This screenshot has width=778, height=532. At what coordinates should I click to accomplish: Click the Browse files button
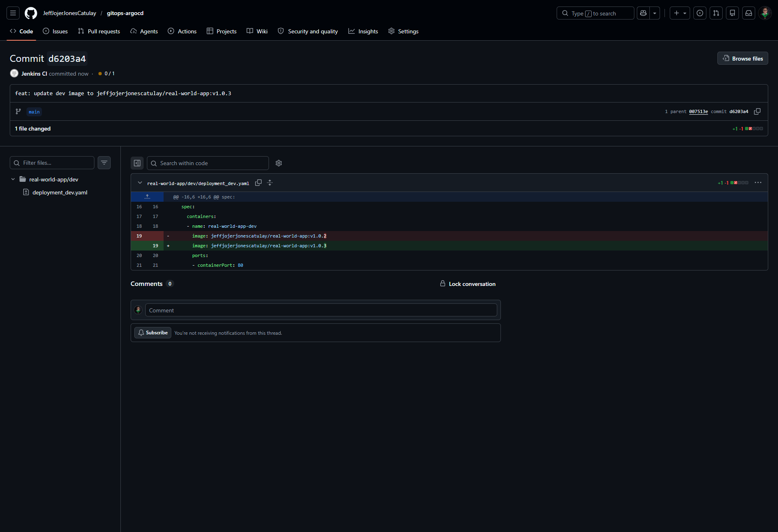tap(743, 58)
